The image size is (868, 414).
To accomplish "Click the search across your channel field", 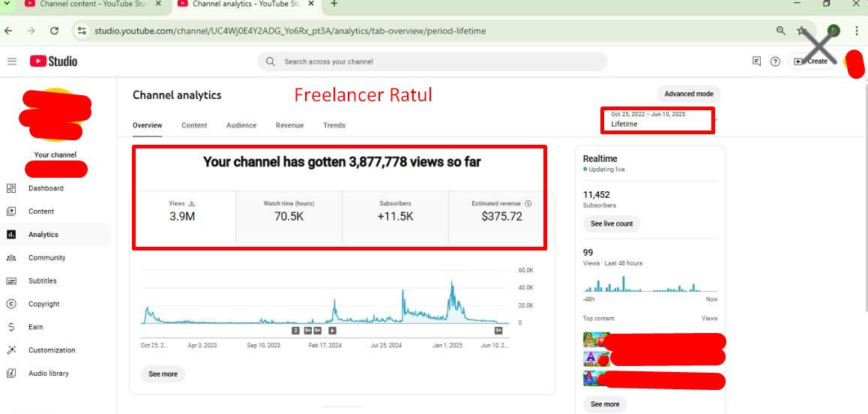I will [x=432, y=61].
